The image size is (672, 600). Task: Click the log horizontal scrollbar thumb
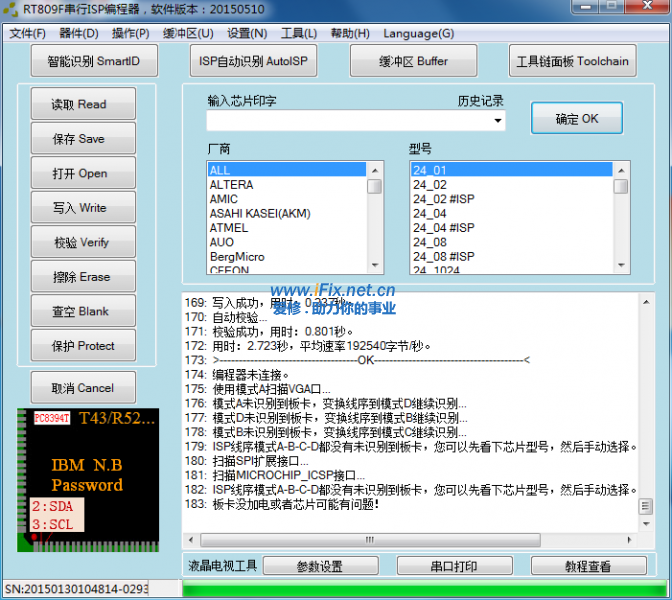(x=370, y=540)
